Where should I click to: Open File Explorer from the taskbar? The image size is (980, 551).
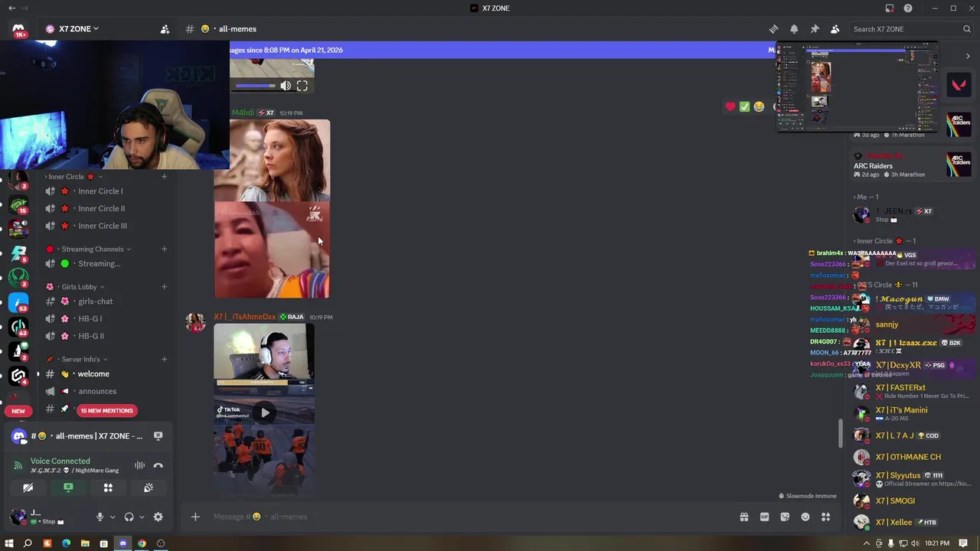(x=85, y=544)
